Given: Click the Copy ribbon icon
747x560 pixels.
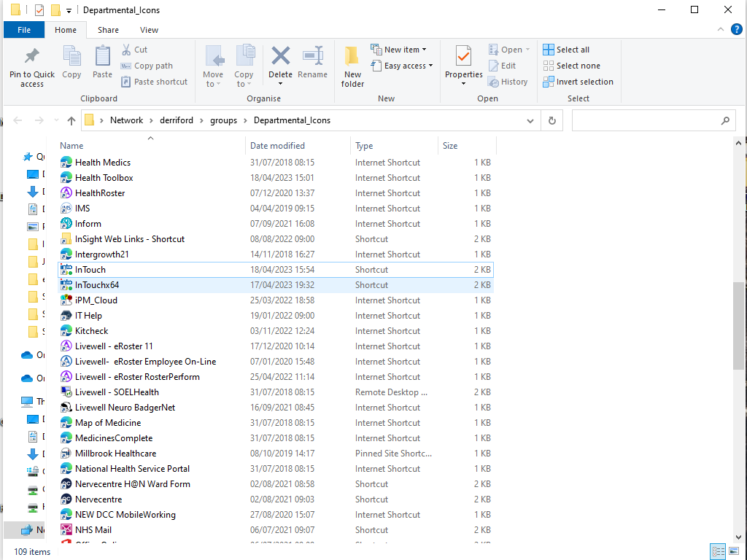Looking at the screenshot, I should click(x=71, y=56).
